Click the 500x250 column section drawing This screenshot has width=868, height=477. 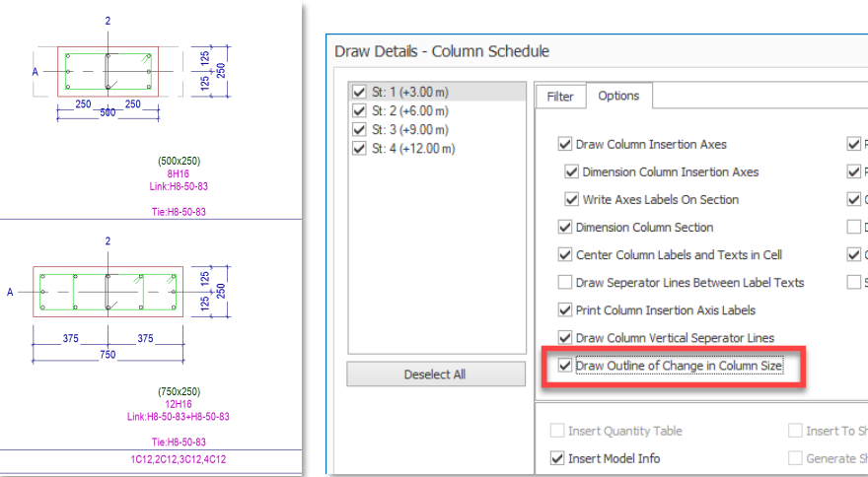tap(107, 72)
